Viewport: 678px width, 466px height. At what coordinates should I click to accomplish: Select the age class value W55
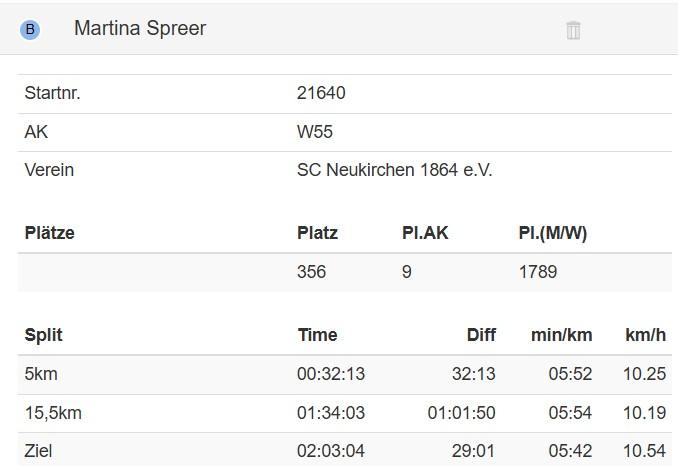[315, 132]
